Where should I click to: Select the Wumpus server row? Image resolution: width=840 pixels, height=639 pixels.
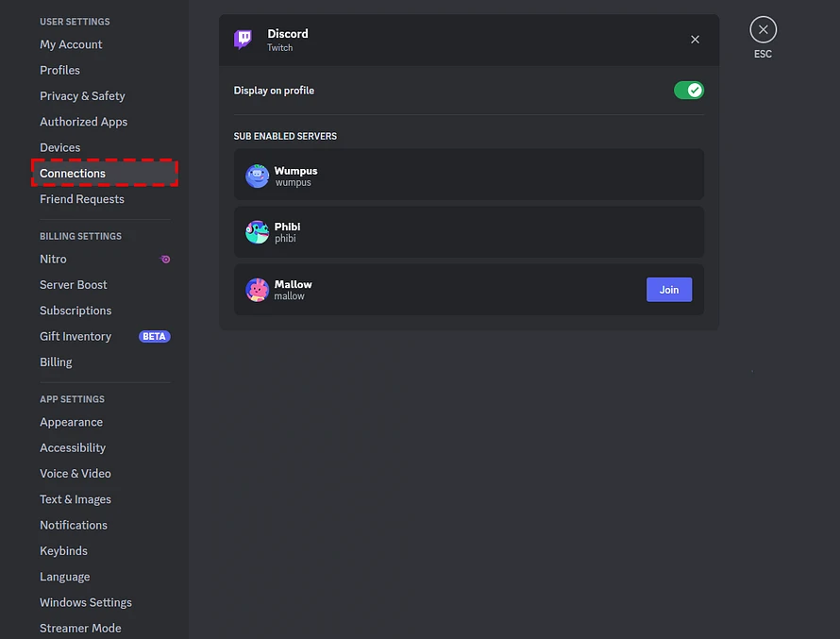[x=469, y=175]
